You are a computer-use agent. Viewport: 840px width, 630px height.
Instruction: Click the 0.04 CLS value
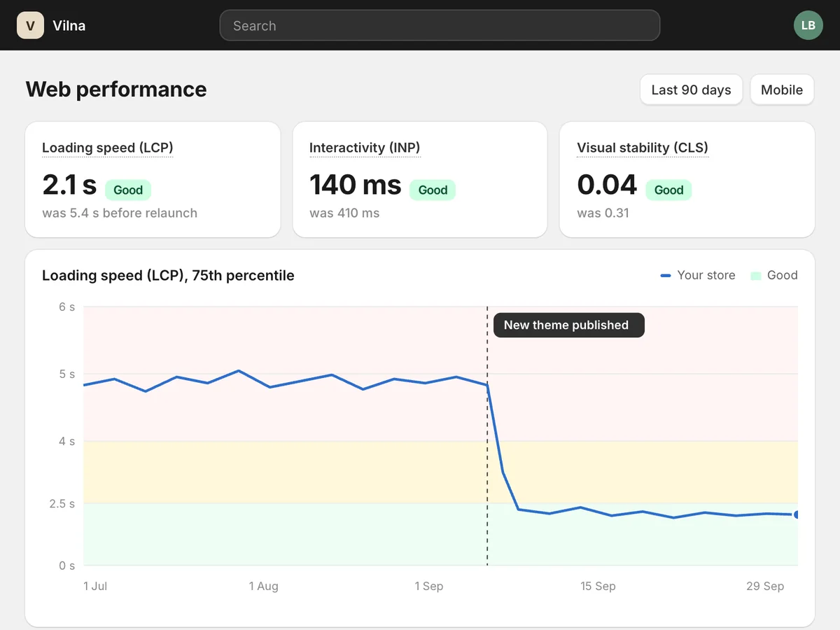pyautogui.click(x=607, y=185)
